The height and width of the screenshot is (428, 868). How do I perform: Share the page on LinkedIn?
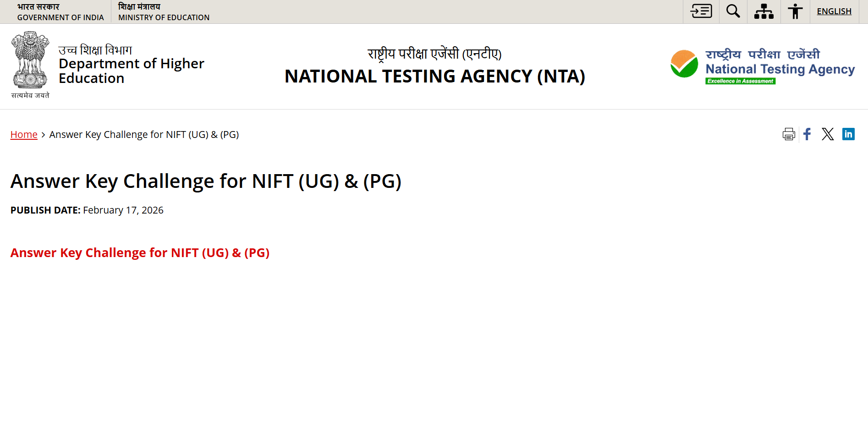(848, 134)
